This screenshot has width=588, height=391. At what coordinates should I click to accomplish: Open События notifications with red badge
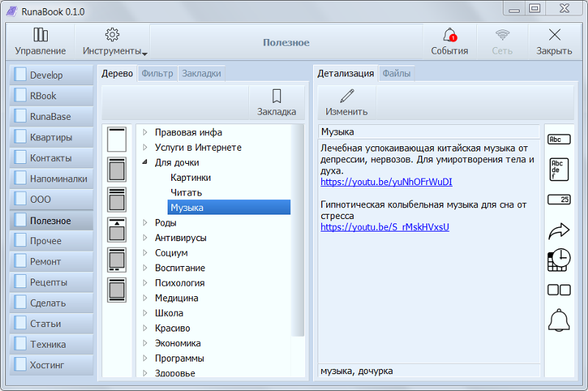tap(449, 42)
